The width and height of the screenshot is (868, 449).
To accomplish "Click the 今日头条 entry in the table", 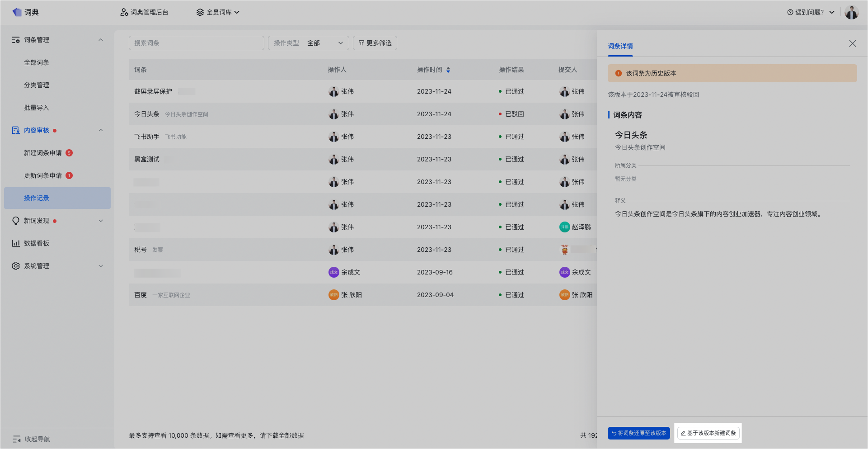I will [x=147, y=114].
